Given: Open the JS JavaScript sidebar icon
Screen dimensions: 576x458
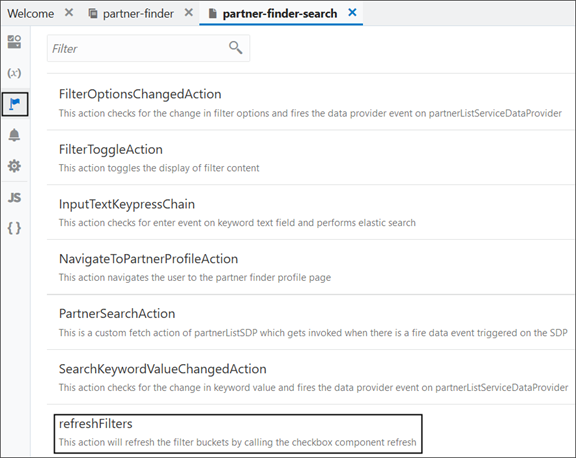Looking at the screenshot, I should click(x=14, y=198).
